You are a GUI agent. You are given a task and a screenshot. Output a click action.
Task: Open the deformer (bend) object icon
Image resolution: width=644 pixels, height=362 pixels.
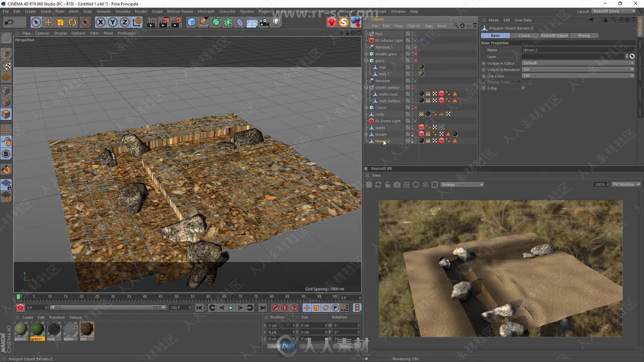pos(240,22)
